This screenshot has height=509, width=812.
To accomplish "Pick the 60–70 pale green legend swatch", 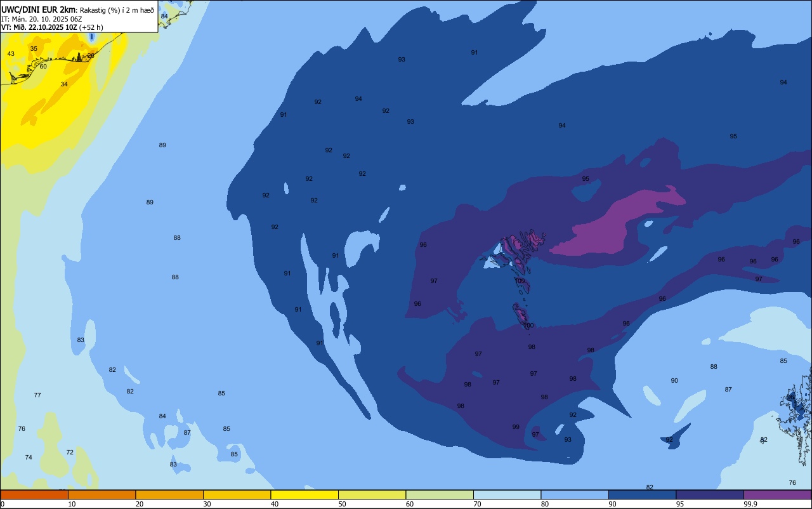I will tap(440, 494).
